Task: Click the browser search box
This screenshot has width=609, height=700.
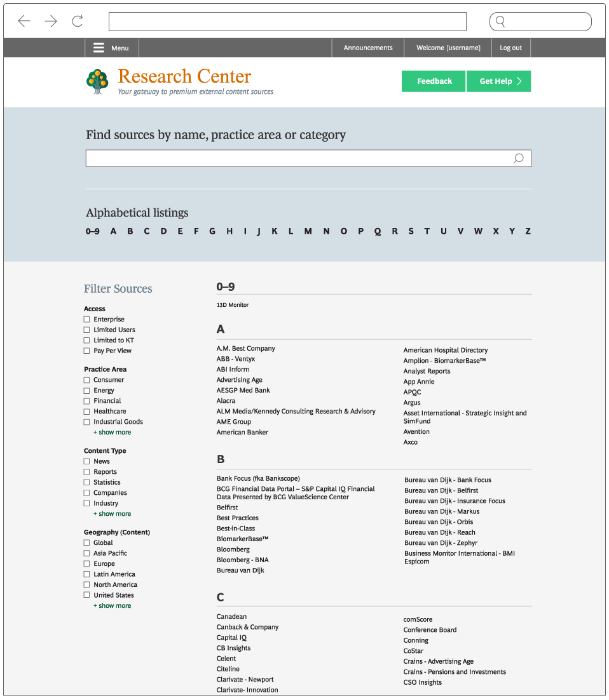Action: pyautogui.click(x=540, y=22)
